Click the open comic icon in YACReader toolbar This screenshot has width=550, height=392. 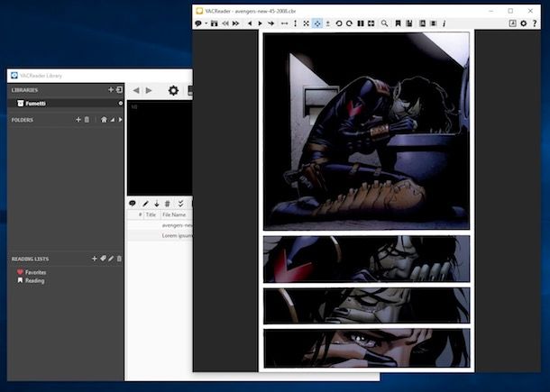(x=198, y=23)
